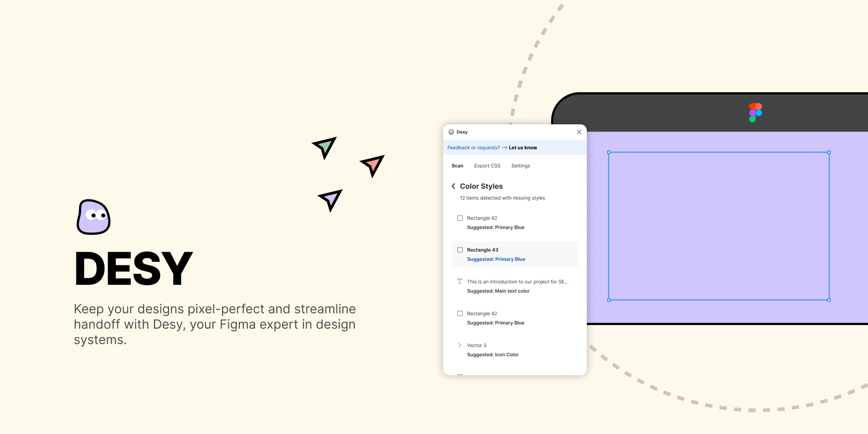Click the arrow icon beside Feedback or requests

pyautogui.click(x=505, y=148)
